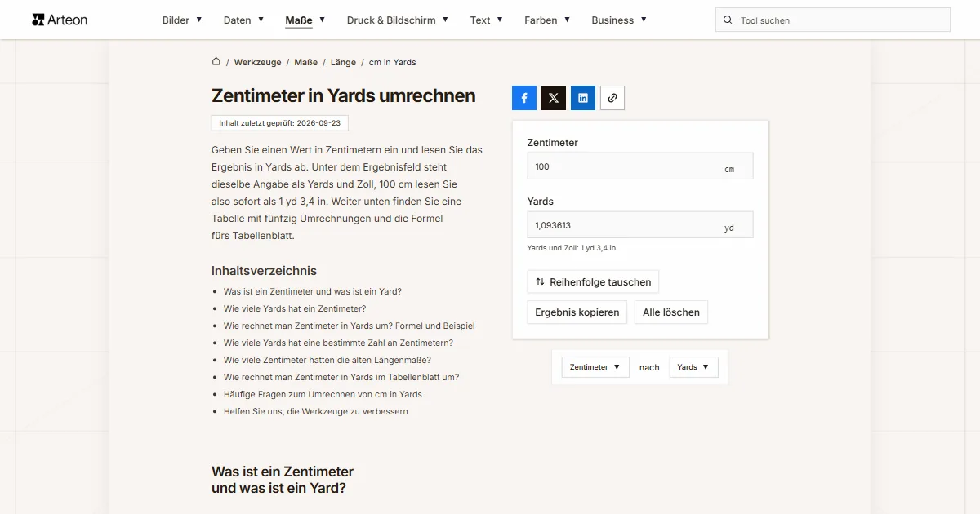980x514 pixels.
Task: Jump to 'Formel und Beispiel' section
Action: (350, 326)
